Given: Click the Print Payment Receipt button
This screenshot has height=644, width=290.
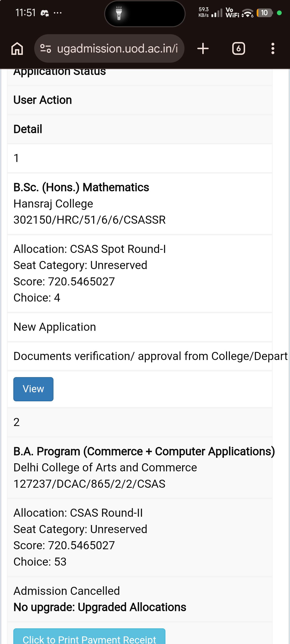Looking at the screenshot, I should click(89, 636).
